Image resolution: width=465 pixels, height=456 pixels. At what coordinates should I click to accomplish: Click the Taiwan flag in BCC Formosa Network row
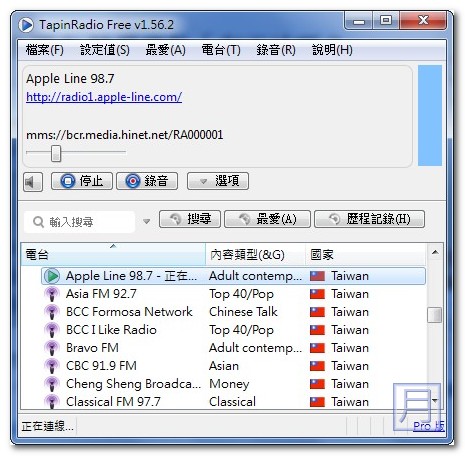[x=317, y=312]
